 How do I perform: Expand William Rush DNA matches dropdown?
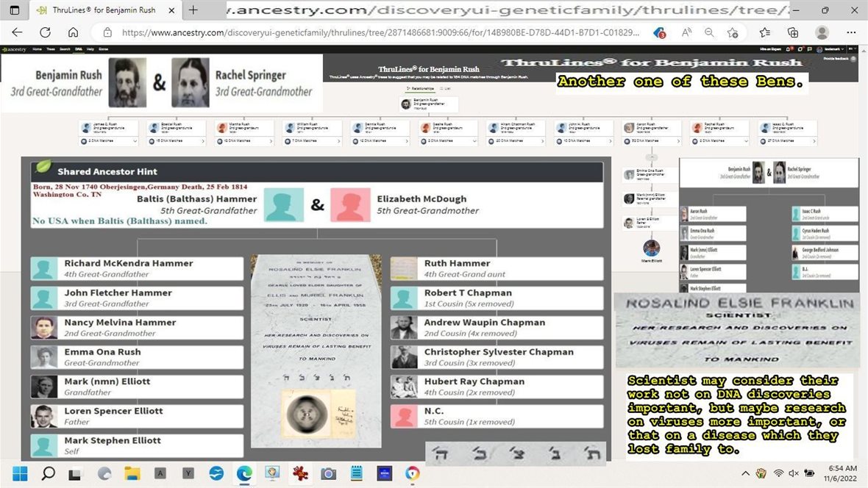339,140
